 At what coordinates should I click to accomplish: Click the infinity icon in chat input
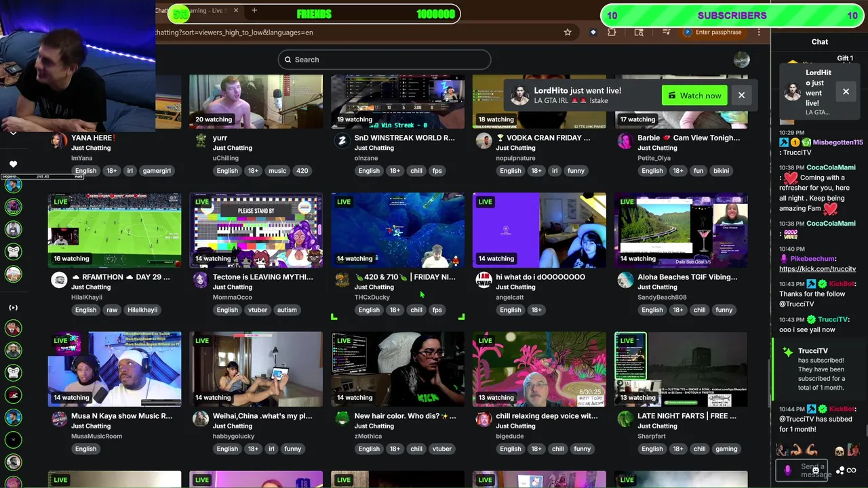coord(851,470)
